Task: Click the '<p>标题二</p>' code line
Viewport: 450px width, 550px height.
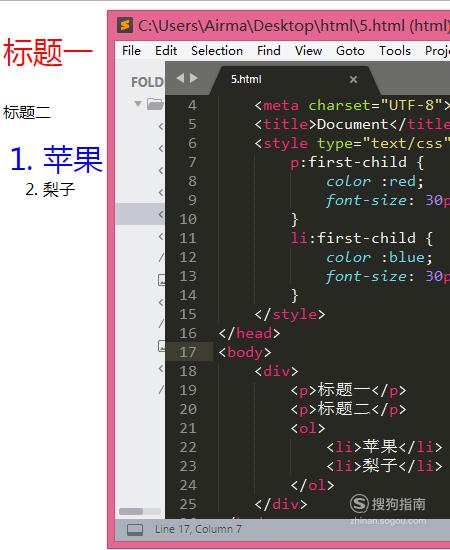Action: point(348,409)
